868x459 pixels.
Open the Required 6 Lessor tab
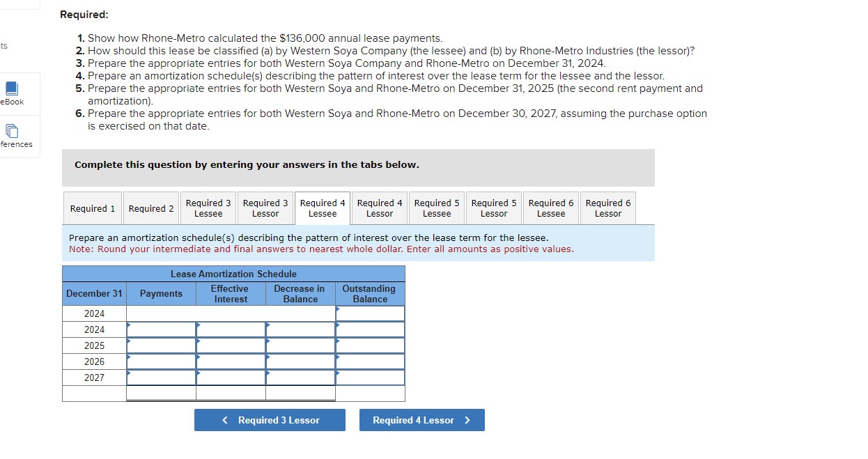click(608, 208)
